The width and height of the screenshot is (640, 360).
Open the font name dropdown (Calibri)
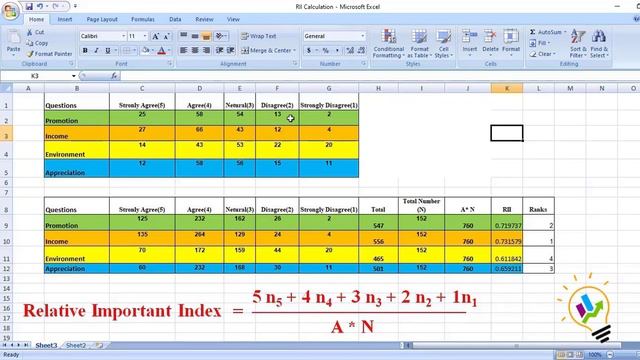(x=123, y=36)
